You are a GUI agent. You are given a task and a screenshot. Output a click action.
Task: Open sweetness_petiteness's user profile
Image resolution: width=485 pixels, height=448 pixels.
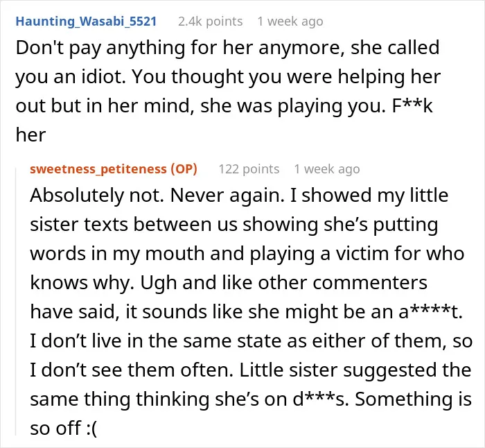coord(98,169)
